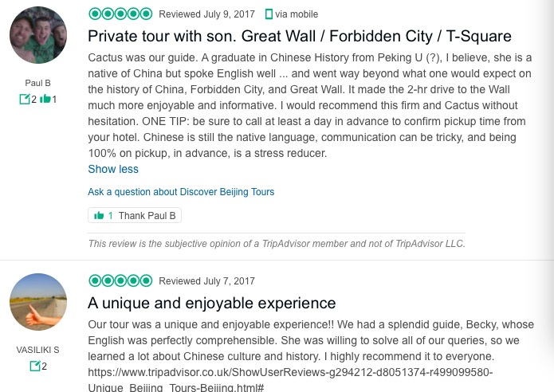Click VASILIKI S's review contributions icon
Screen dimensions: 554x392
point(34,366)
